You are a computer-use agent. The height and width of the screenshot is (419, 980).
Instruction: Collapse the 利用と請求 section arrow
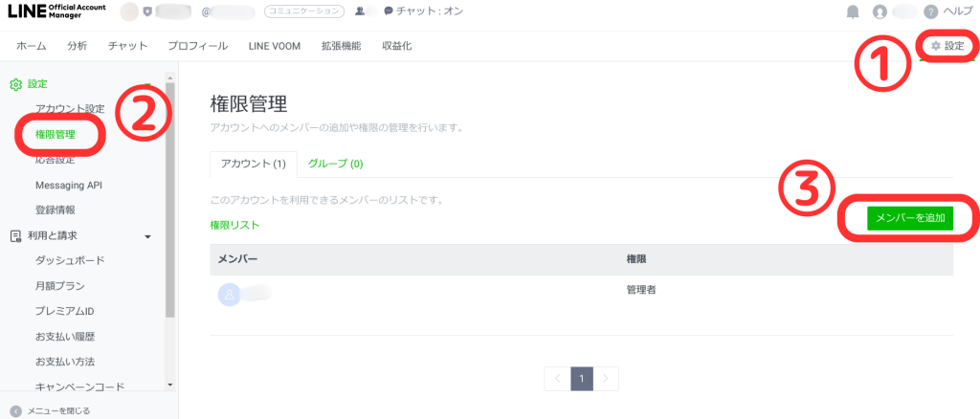click(147, 236)
